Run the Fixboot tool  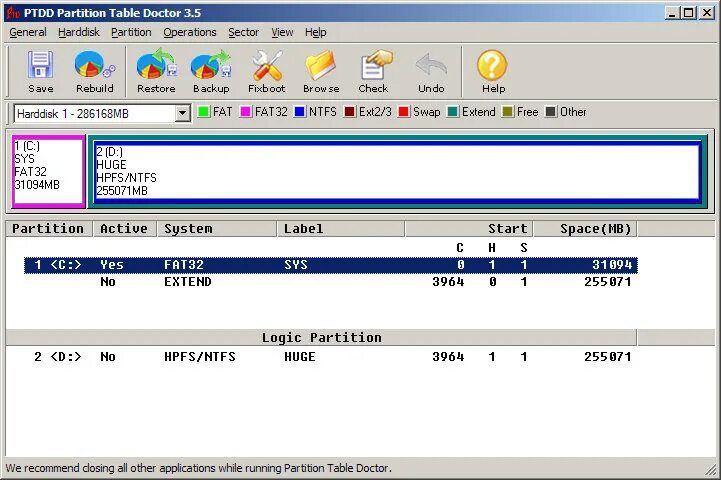coord(267,72)
